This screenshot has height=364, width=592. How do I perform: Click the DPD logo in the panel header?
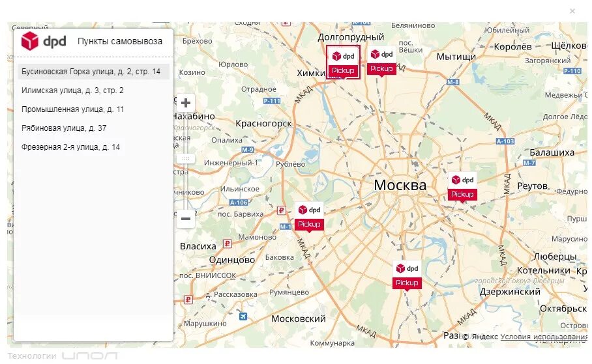(x=44, y=41)
